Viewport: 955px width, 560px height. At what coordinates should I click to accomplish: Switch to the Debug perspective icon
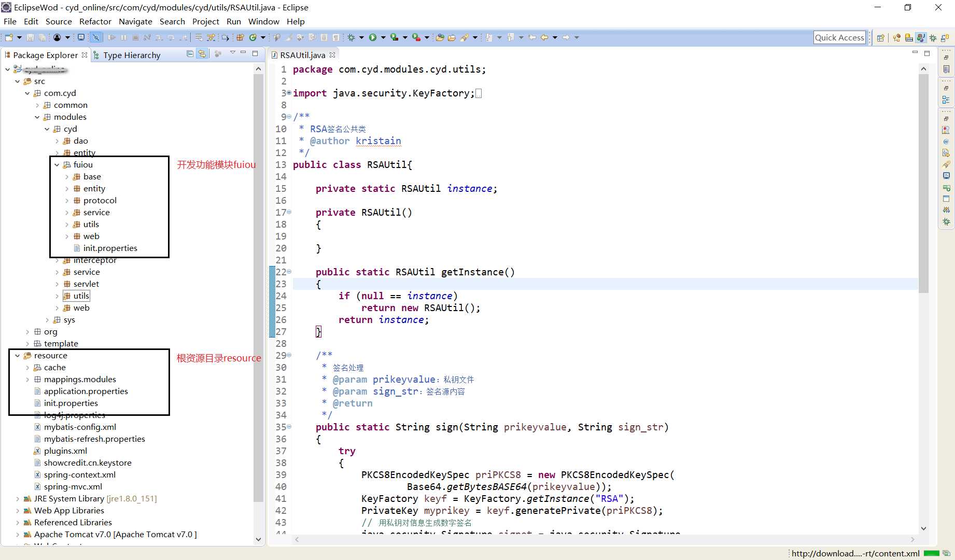pyautogui.click(x=933, y=37)
